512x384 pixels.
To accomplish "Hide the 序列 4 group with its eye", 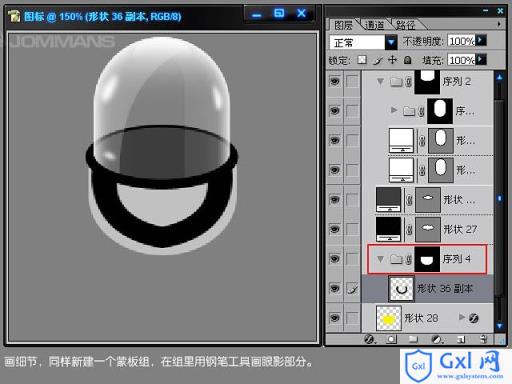I will click(x=335, y=259).
